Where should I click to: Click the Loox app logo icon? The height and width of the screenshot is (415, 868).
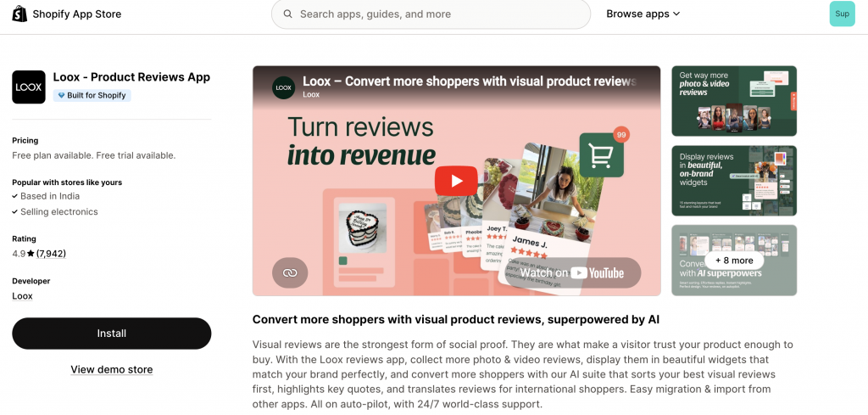coord(29,87)
